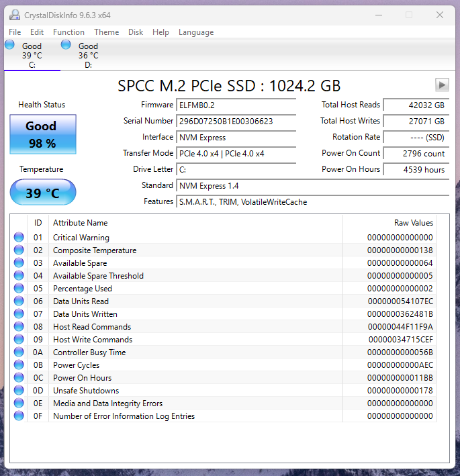Open the Help menu
The image size is (460, 476).
[x=160, y=32]
